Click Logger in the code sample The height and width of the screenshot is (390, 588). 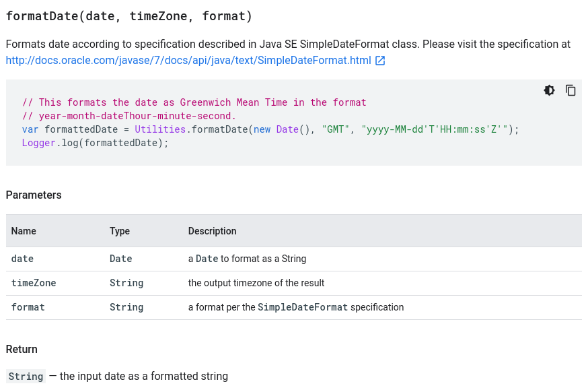coord(38,143)
